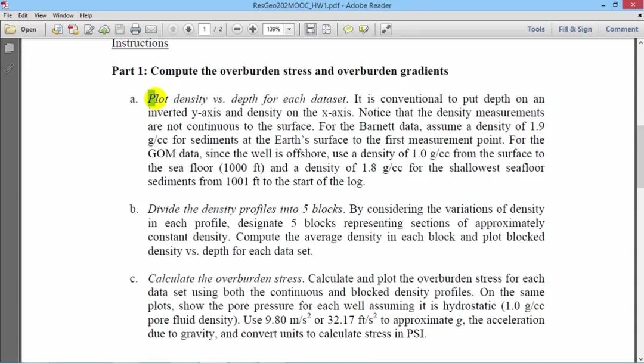Zoom out with the minus button
The image size is (644, 363).
237,29
